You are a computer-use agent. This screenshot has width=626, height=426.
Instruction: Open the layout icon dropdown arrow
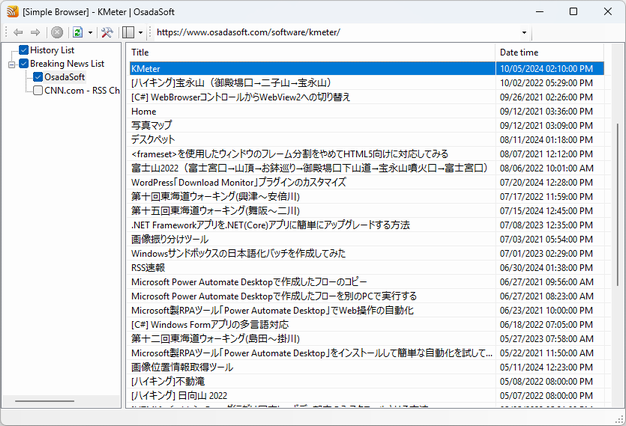coord(141,32)
